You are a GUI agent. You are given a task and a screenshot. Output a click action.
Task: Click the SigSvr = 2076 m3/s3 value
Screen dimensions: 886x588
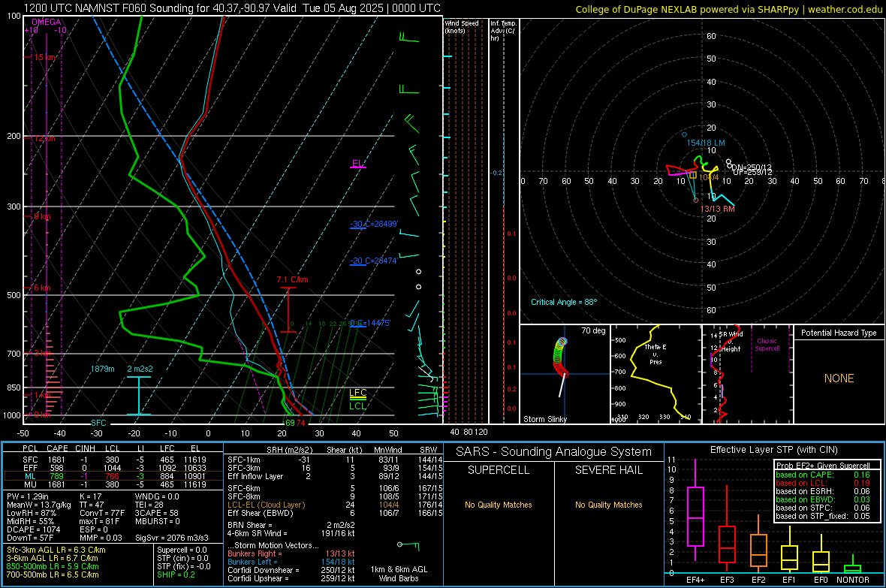(172, 538)
